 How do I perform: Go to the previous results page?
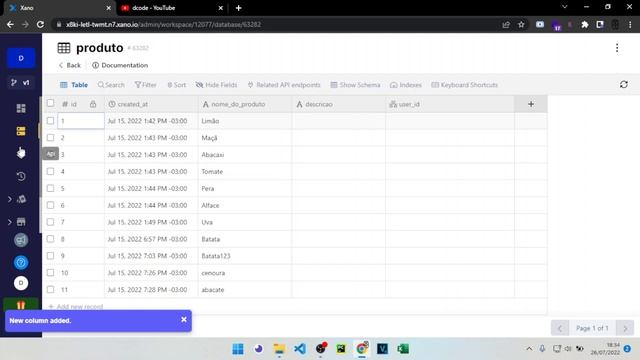tap(560, 328)
